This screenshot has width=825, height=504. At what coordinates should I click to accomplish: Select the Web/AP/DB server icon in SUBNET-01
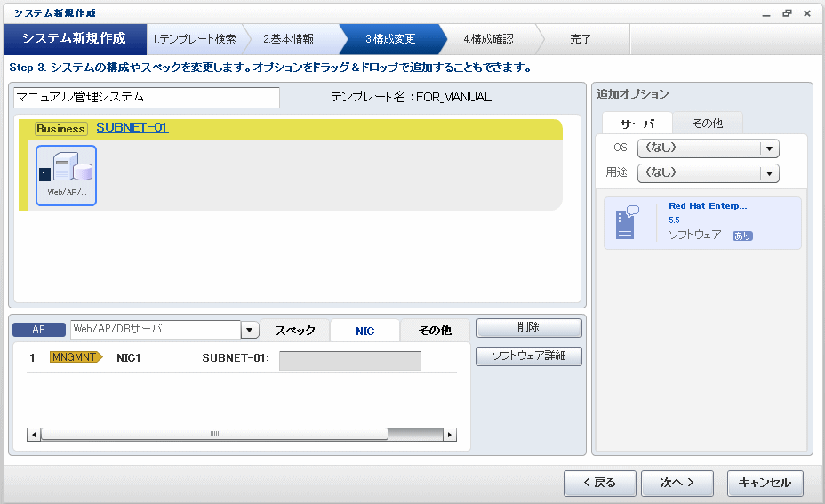(x=66, y=175)
